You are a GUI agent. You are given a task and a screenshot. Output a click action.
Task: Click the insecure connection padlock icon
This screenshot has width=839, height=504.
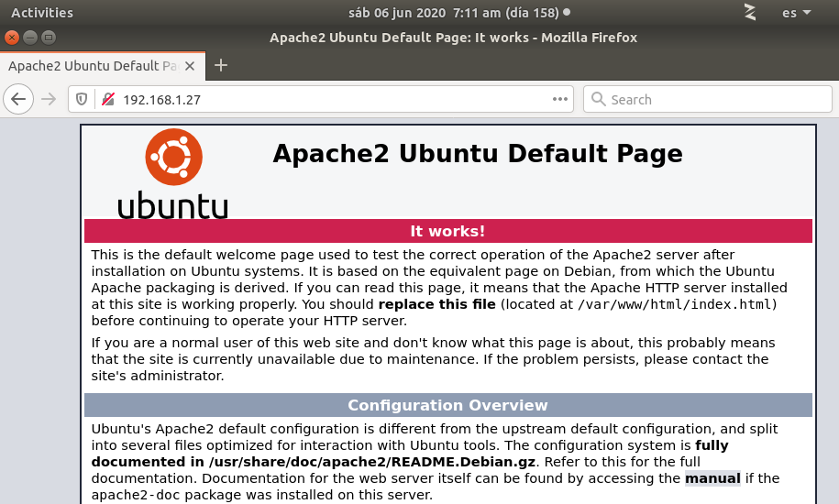pos(107,99)
